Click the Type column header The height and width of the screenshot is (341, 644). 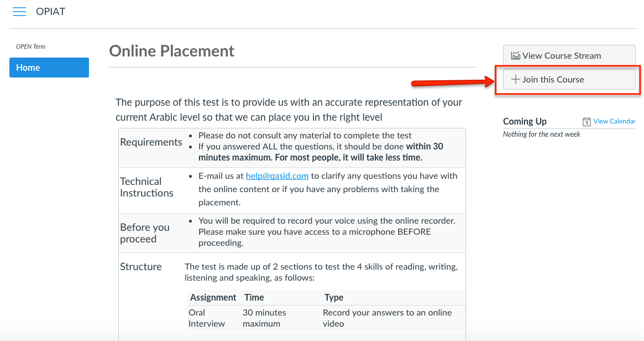pos(334,297)
